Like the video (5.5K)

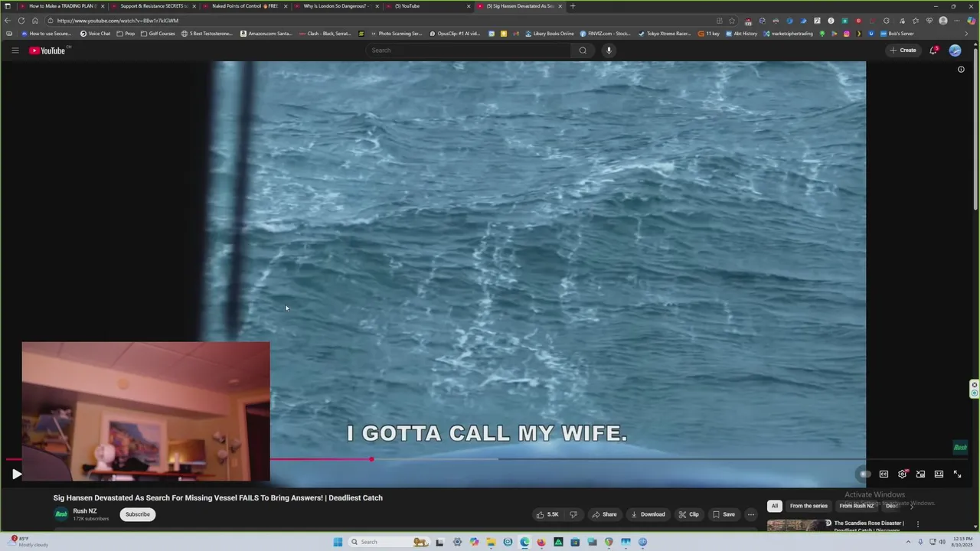pyautogui.click(x=547, y=514)
